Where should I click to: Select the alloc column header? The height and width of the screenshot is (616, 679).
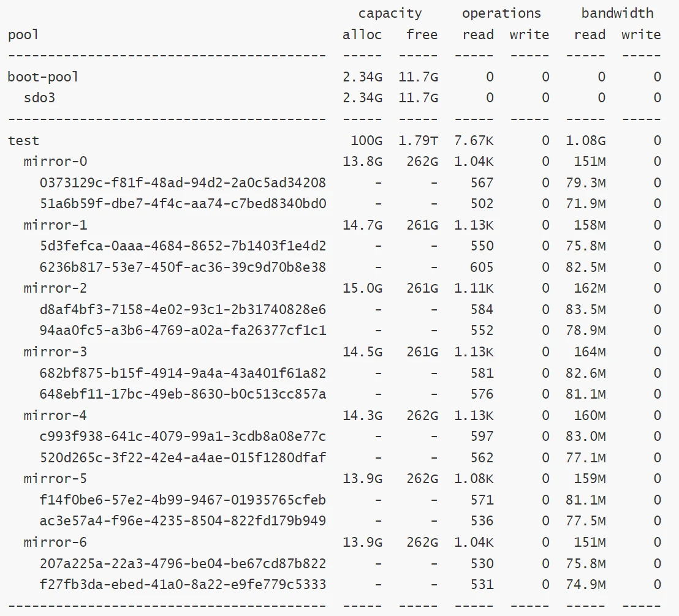[362, 35]
